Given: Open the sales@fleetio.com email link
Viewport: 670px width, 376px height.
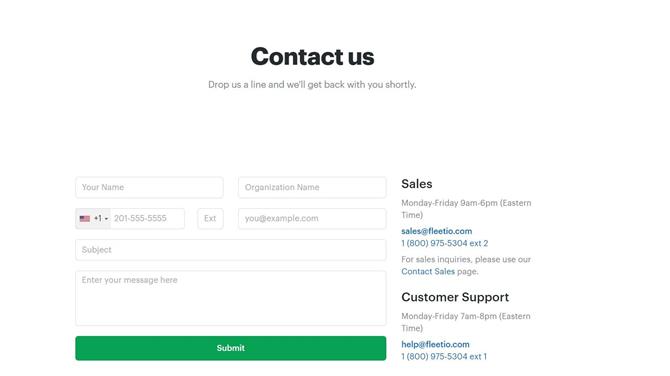Looking at the screenshot, I should coord(437,231).
